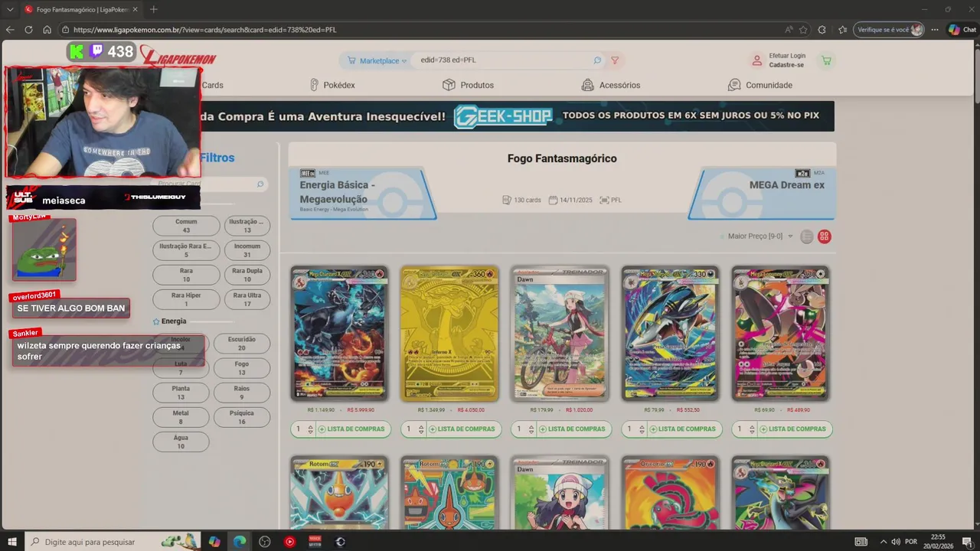Open the Acessórios menu

pyautogui.click(x=610, y=85)
